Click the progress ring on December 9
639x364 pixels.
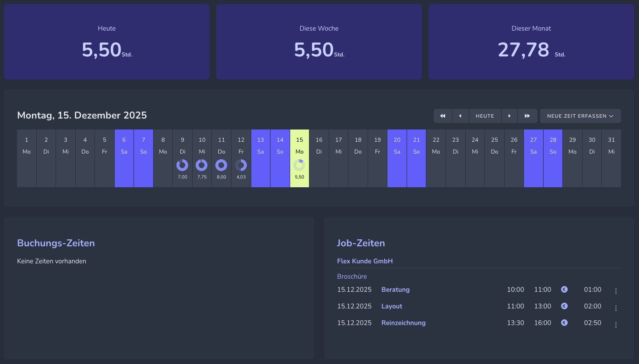(183, 165)
